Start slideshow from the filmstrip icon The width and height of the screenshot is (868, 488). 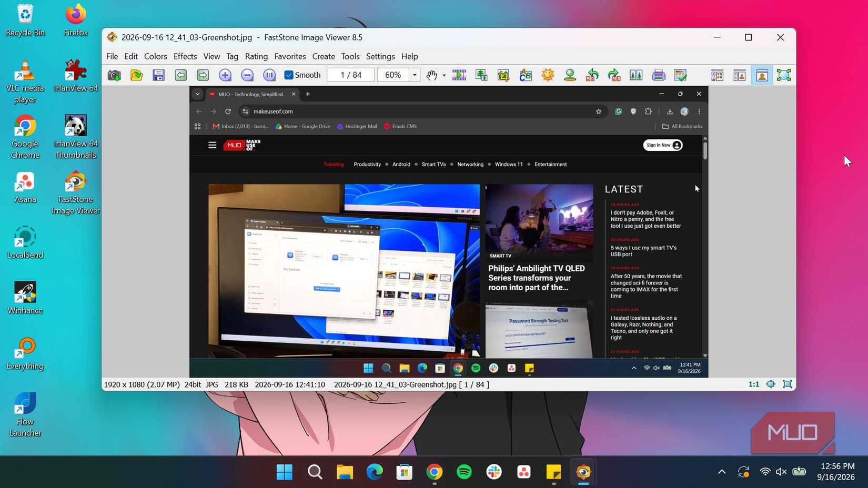point(459,75)
